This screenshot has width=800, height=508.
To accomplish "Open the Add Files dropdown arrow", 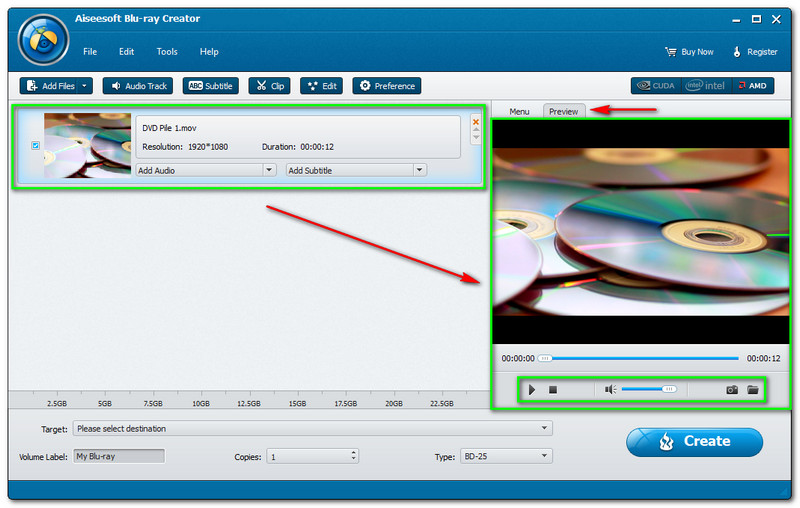I will [85, 86].
